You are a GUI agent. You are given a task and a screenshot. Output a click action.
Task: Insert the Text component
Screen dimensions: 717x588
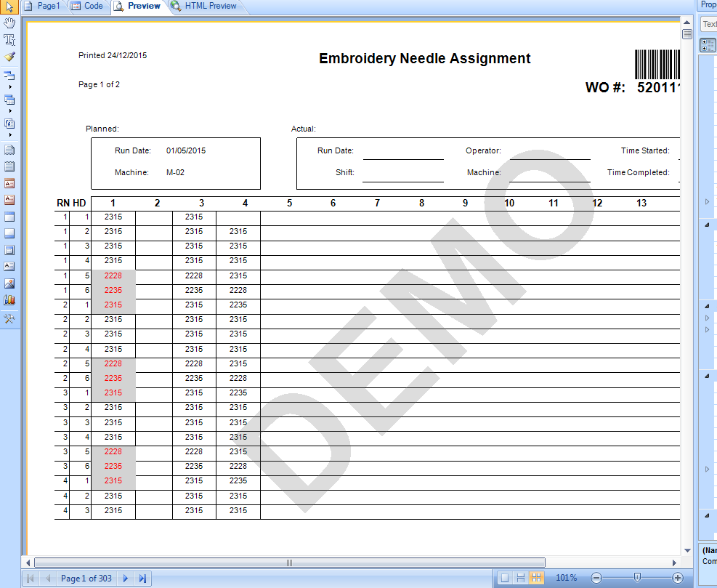9,266
